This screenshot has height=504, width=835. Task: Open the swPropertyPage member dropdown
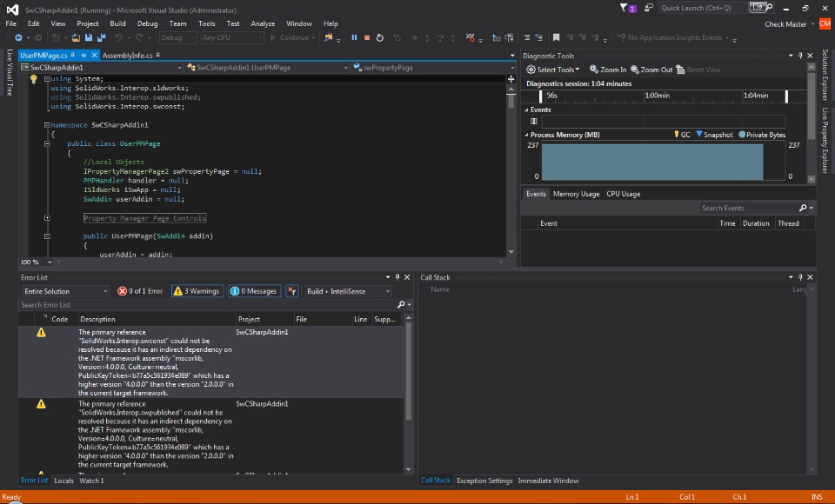(434, 68)
